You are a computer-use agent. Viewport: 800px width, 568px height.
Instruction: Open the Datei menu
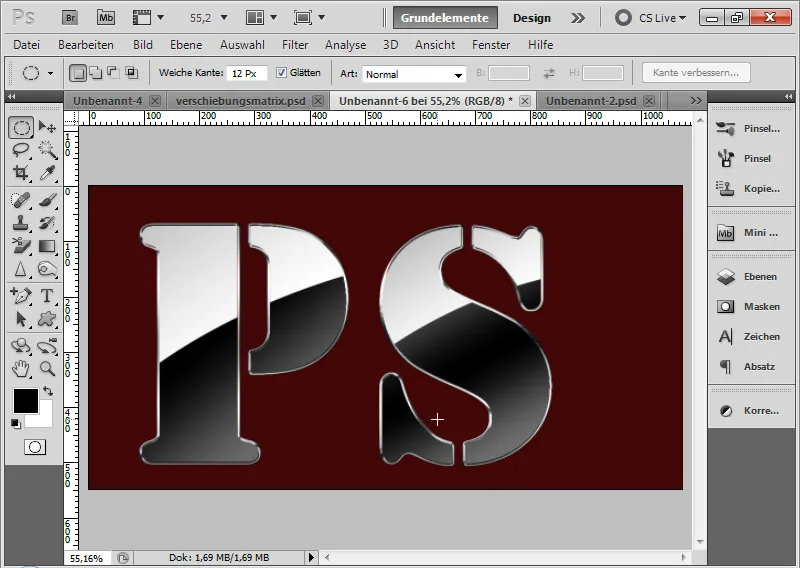coord(27,45)
